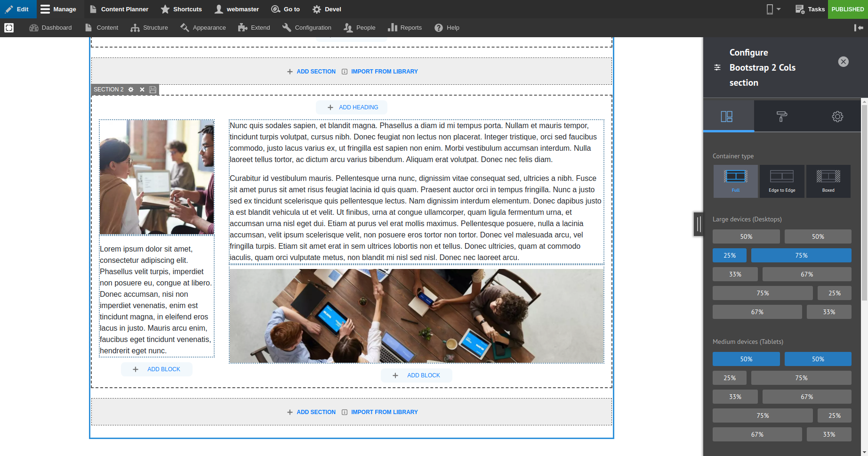Click Content Planner in the top toolbar
This screenshot has width=868, height=456.
(119, 9)
